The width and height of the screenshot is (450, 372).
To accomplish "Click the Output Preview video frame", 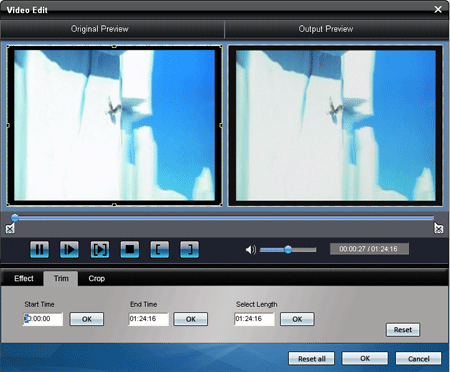I will [x=336, y=125].
